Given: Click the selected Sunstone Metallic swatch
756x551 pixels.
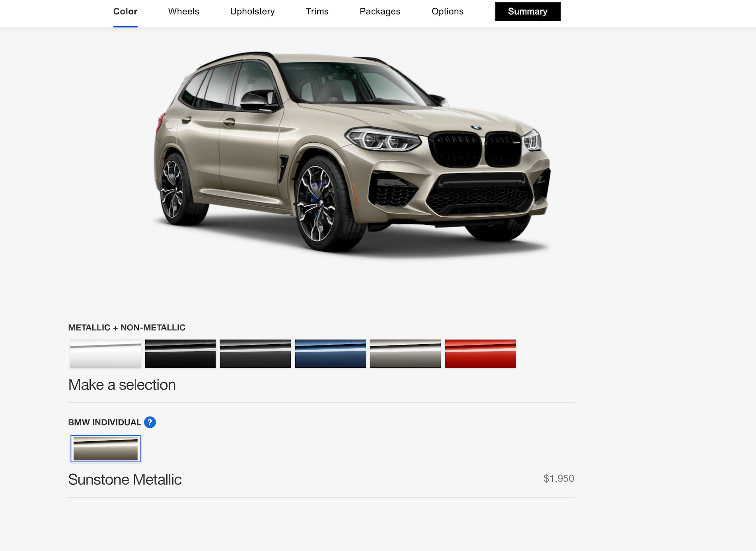Looking at the screenshot, I should (x=105, y=448).
